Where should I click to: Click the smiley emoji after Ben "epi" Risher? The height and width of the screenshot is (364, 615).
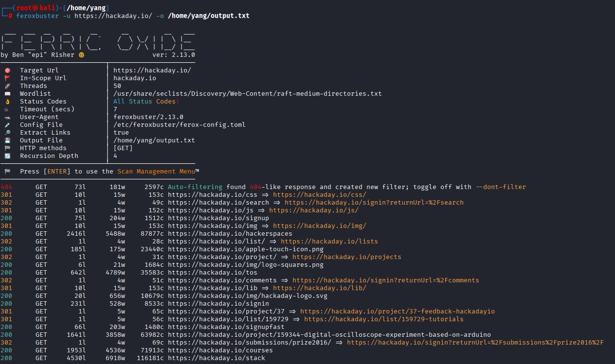[x=81, y=55]
